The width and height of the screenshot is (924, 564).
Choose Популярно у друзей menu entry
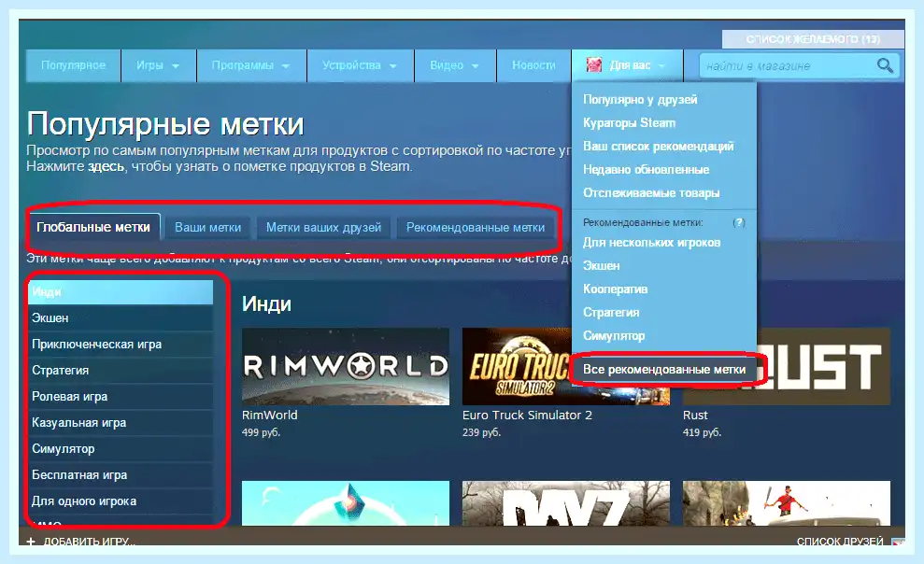click(640, 100)
